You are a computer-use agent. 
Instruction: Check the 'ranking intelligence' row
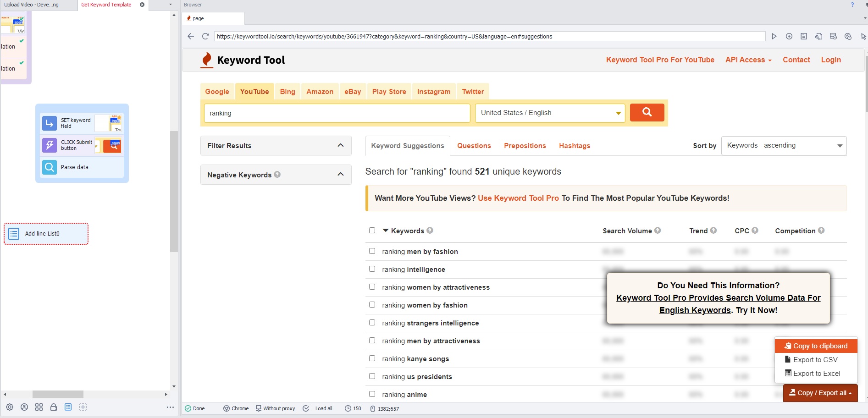(372, 269)
